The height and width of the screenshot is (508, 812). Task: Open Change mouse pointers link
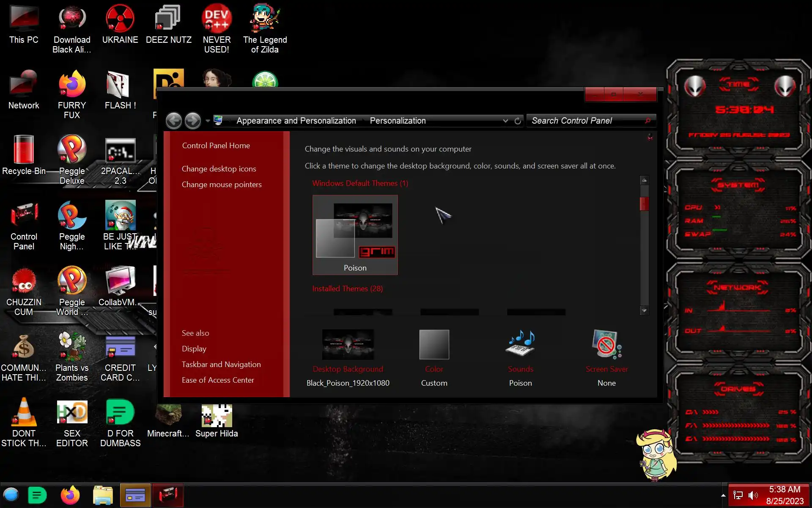click(221, 185)
